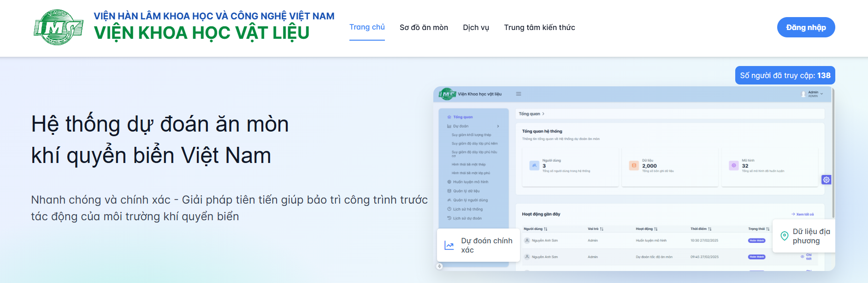868x283 pixels.
Task: Open the Trung tâm kiến thức page
Action: click(x=539, y=28)
